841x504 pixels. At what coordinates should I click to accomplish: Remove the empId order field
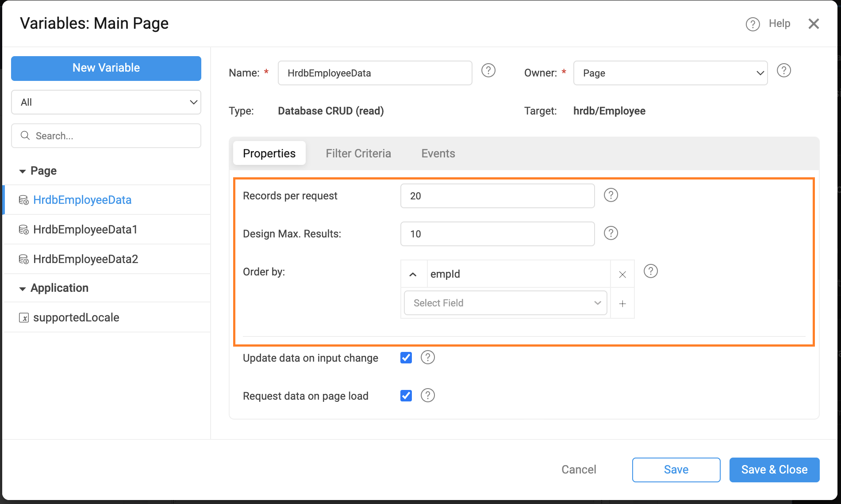tap(622, 274)
